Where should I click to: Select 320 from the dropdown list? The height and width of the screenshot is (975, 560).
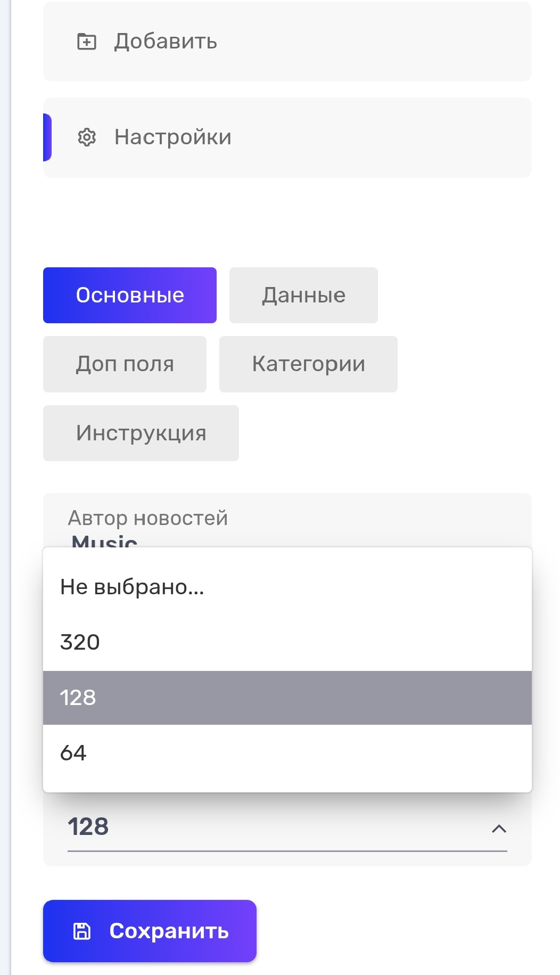[80, 642]
